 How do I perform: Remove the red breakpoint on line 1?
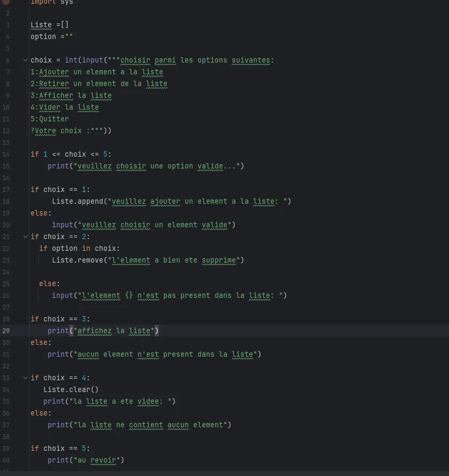[x=6, y=2]
